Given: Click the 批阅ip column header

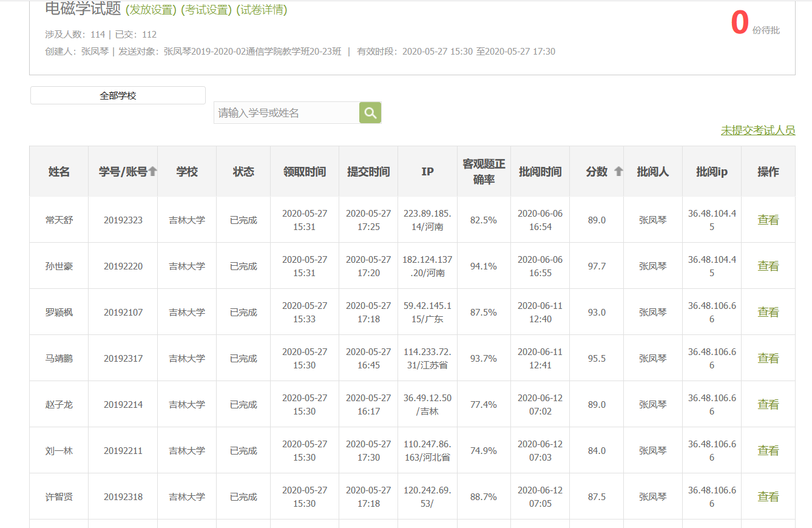Looking at the screenshot, I should pos(712,172).
